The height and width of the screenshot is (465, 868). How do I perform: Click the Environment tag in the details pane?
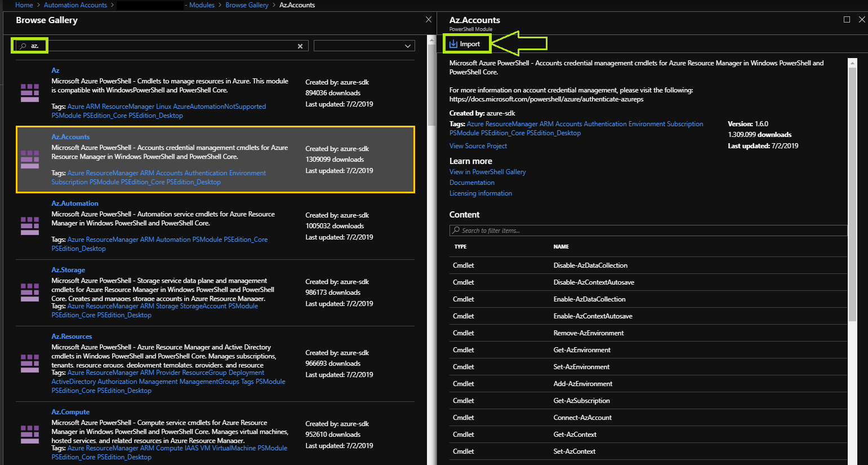(x=647, y=124)
